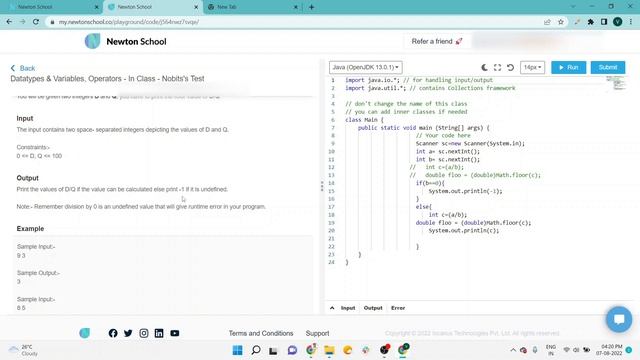Switch to the Error tab
Image resolution: width=640 pixels, height=360 pixels.
(398, 308)
